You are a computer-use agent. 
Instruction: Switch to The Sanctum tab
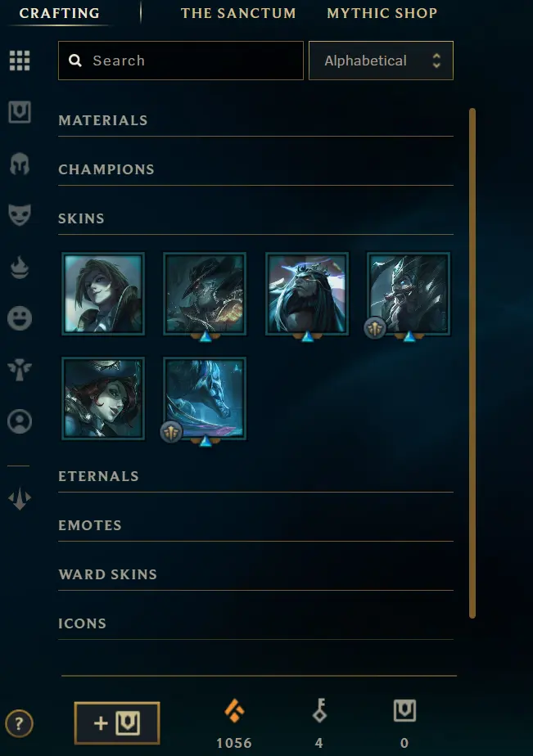(238, 13)
